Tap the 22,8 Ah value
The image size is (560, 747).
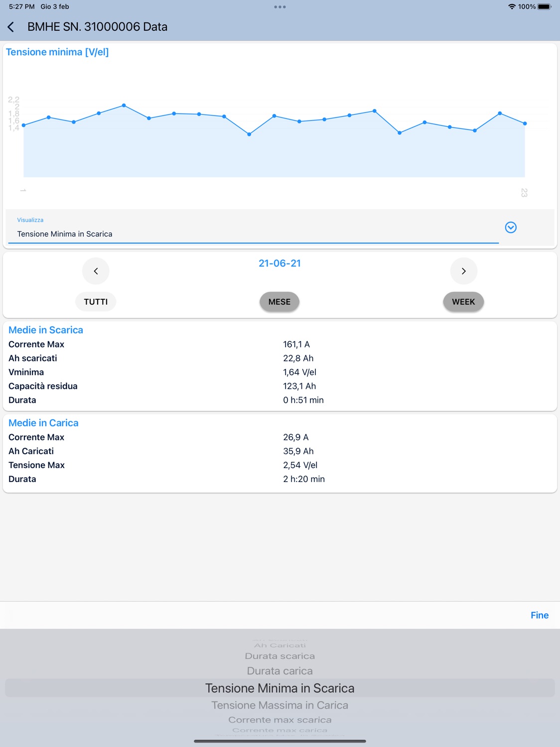(x=298, y=358)
